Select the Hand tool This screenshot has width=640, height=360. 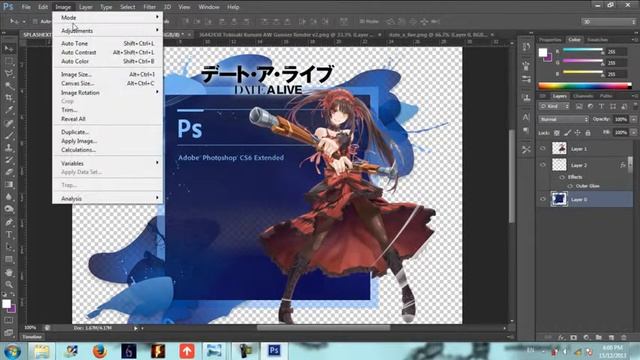click(9, 273)
